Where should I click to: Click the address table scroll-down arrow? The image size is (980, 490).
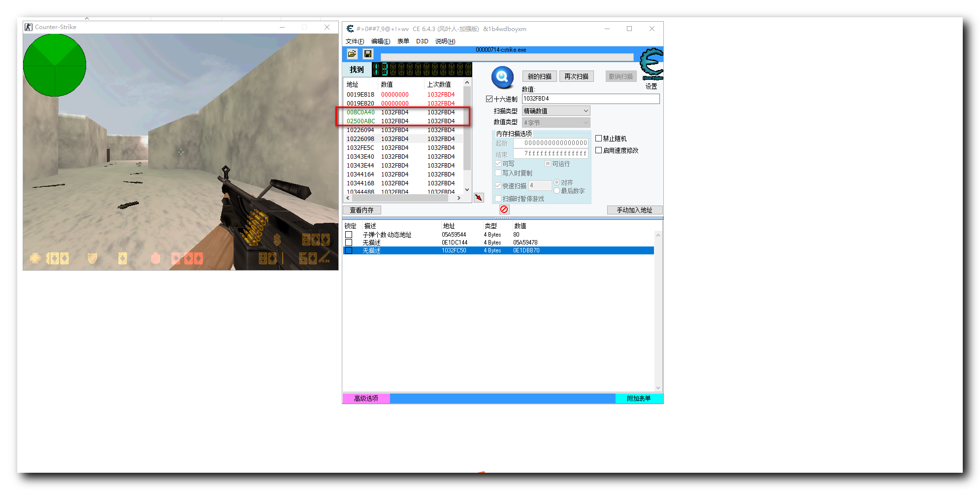coord(658,387)
